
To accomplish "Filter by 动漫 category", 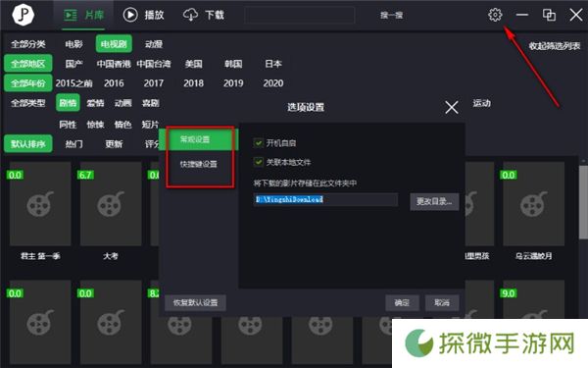I will (x=154, y=44).
